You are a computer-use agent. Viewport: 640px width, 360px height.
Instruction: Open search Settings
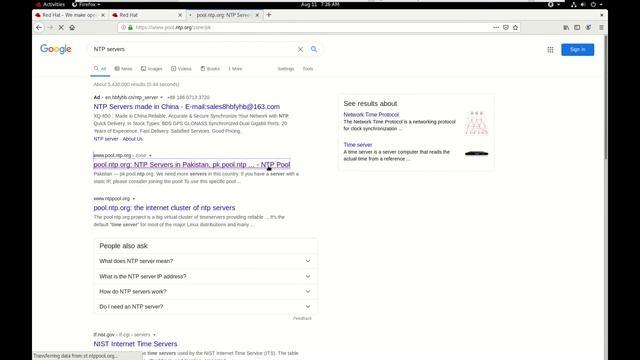click(x=286, y=69)
